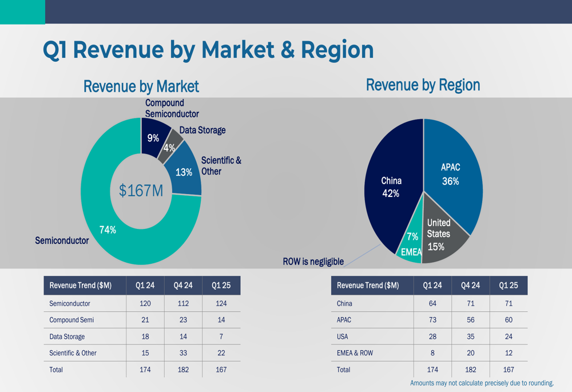Viewport: 572px width, 392px height.
Task: Click the Q4 24 header in region table
Action: [x=471, y=286]
